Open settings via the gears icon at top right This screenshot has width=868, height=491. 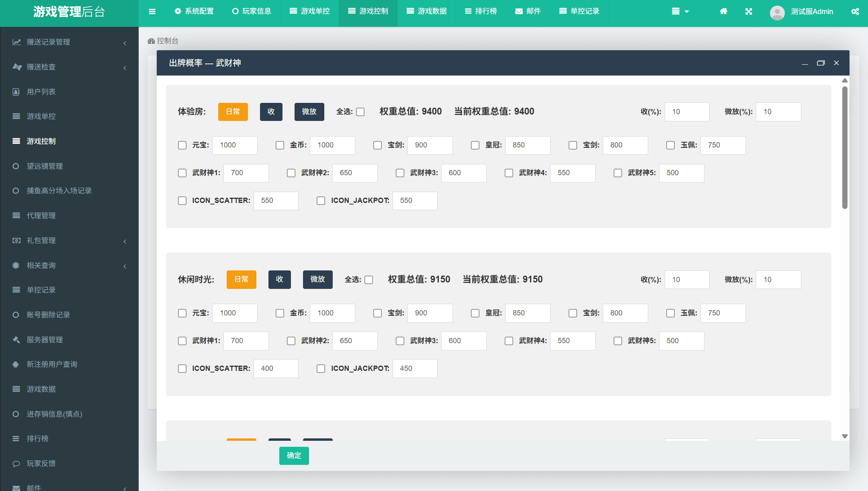click(x=855, y=12)
